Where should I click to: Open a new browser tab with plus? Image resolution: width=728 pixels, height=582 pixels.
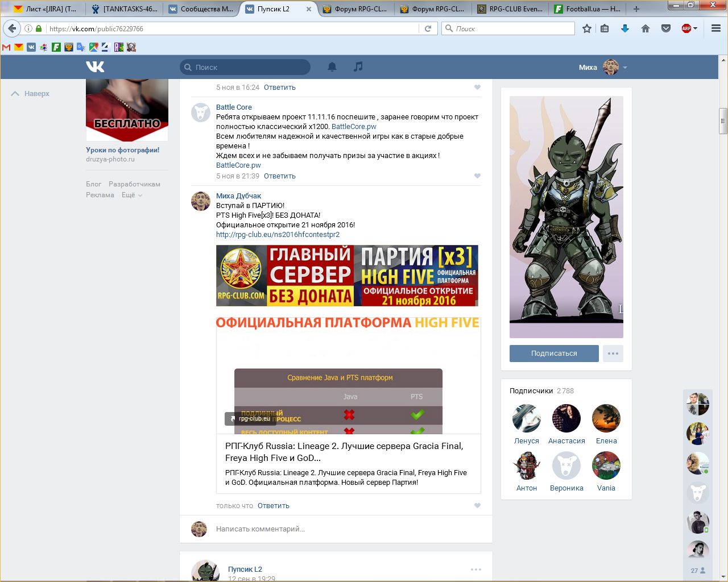click(x=636, y=9)
